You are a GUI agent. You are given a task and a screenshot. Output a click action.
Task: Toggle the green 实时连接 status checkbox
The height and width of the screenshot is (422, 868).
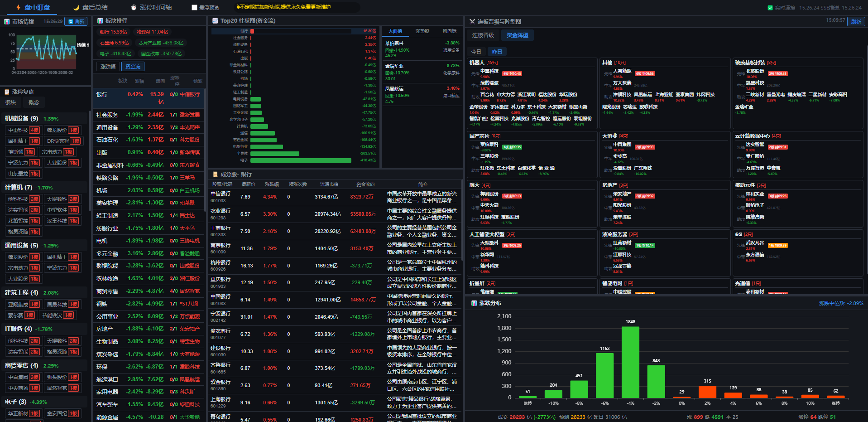770,8
